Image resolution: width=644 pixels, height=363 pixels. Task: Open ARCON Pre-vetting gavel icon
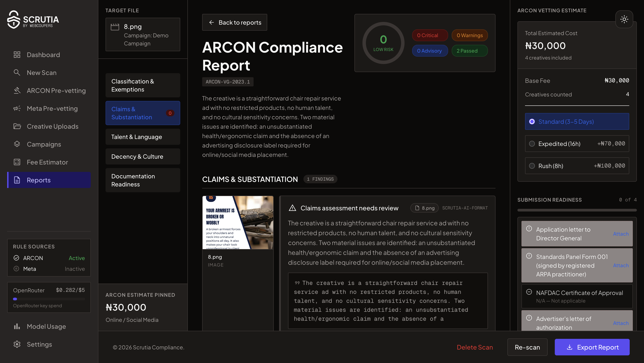17,91
